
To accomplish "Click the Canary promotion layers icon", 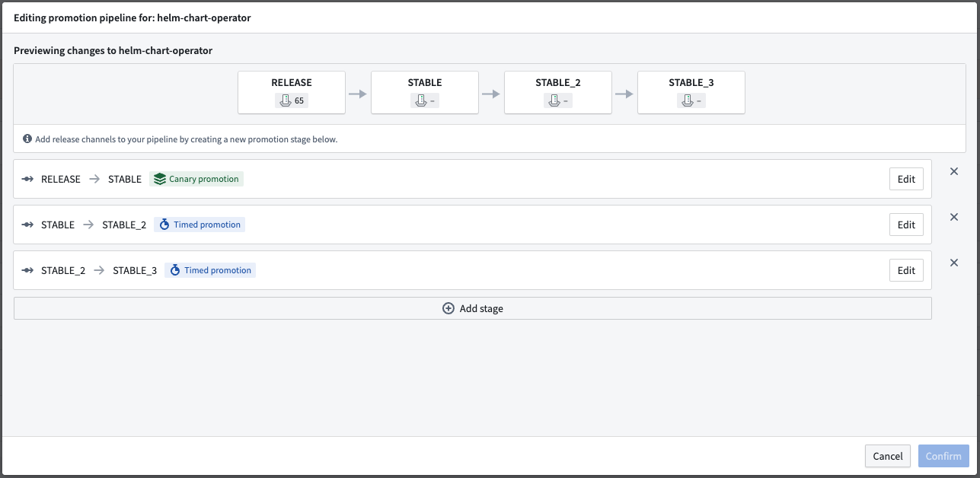I will click(159, 180).
